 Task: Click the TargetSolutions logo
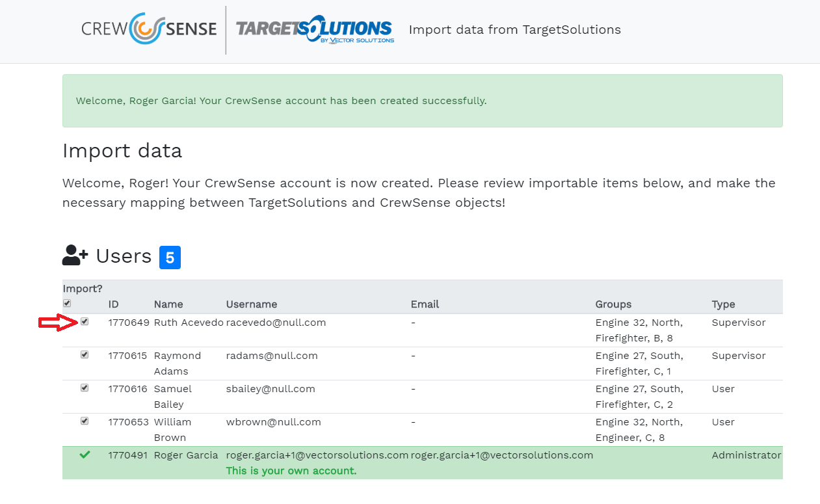[315, 30]
